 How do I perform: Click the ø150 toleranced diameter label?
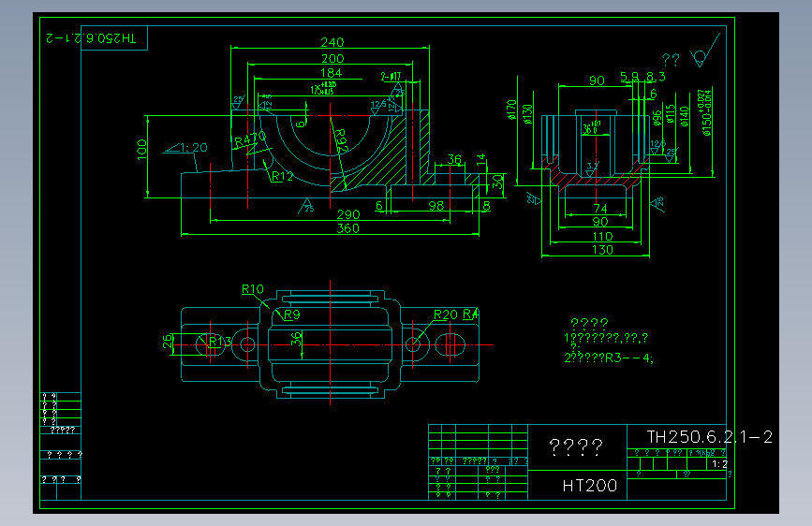(x=706, y=113)
